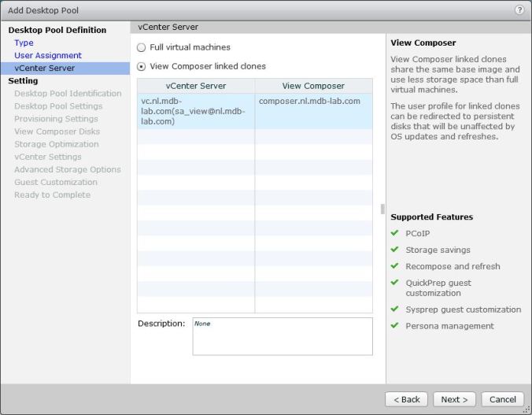Click the vCenter Server column header
Viewport: 532px width, 415px height.
point(196,86)
